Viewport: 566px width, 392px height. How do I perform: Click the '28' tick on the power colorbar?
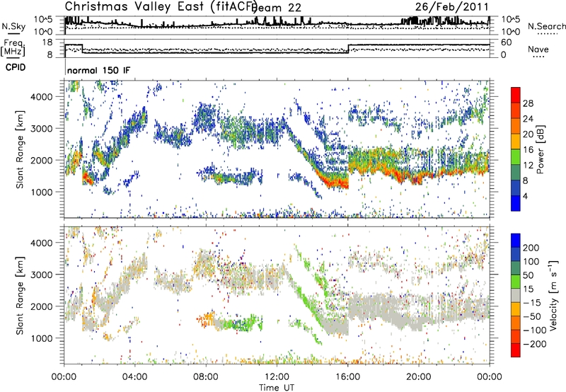pyautogui.click(x=528, y=103)
